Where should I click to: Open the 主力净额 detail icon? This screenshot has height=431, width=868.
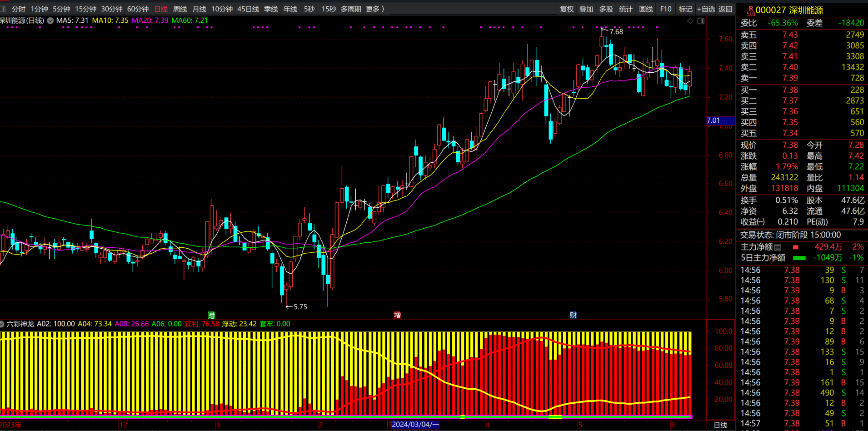pos(778,247)
